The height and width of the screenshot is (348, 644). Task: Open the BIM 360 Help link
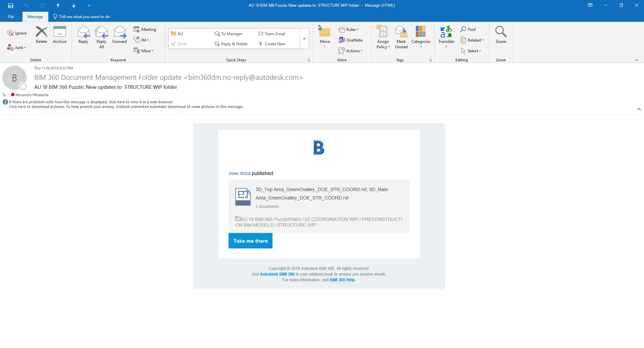(x=342, y=280)
